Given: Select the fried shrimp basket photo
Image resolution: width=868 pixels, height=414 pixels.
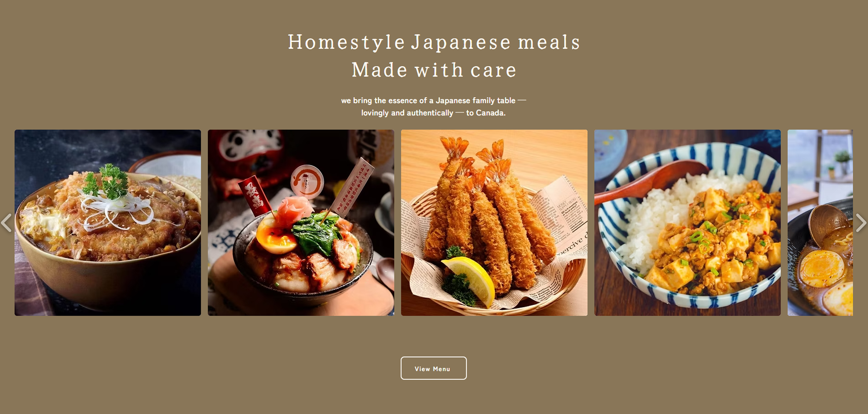Looking at the screenshot, I should coord(494,223).
